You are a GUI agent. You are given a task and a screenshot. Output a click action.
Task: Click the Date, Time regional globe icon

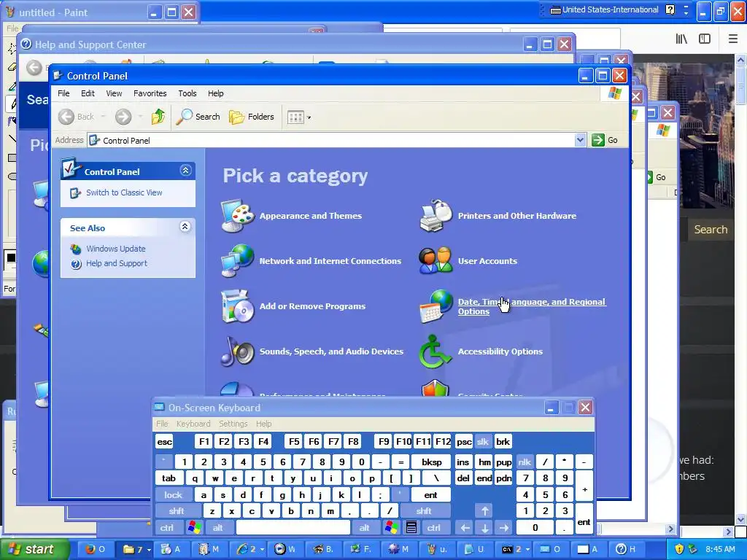436,306
